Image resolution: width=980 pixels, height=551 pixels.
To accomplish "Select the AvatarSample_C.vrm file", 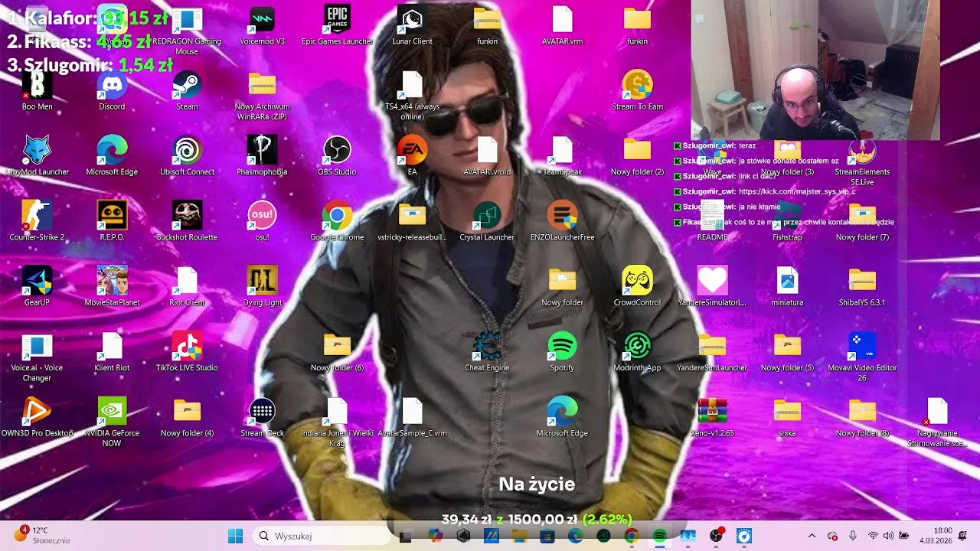I will (x=412, y=417).
